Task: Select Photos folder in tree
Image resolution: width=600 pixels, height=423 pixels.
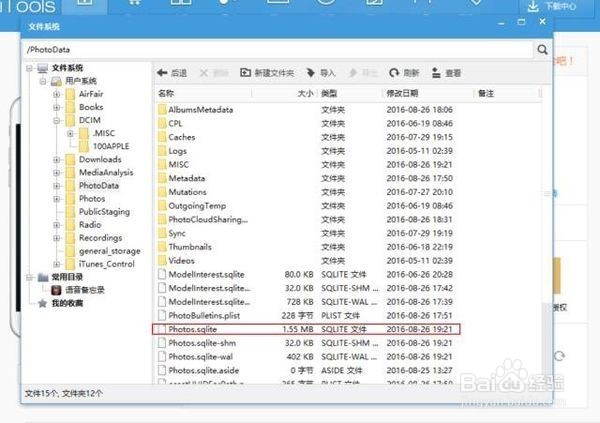Action: pyautogui.click(x=86, y=199)
